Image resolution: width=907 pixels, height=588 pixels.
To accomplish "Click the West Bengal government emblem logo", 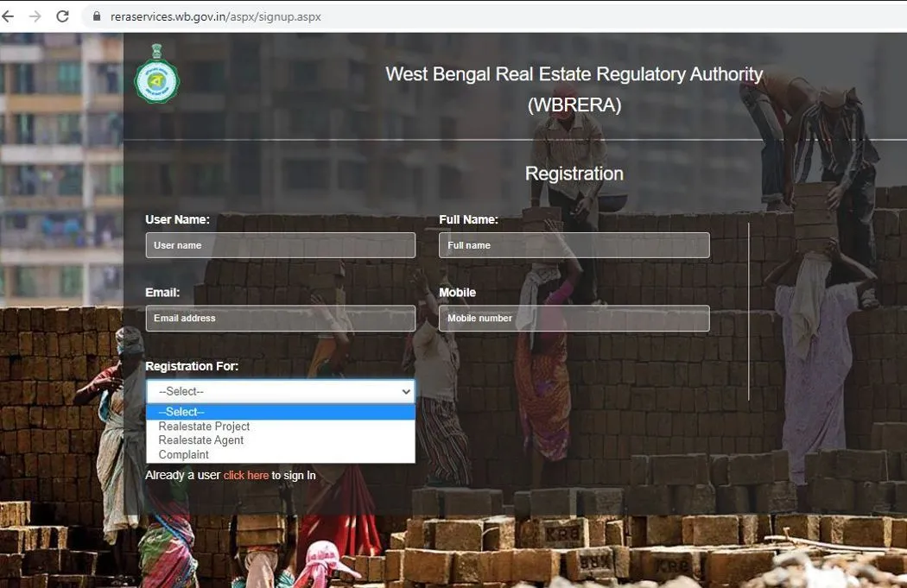I will [156, 75].
